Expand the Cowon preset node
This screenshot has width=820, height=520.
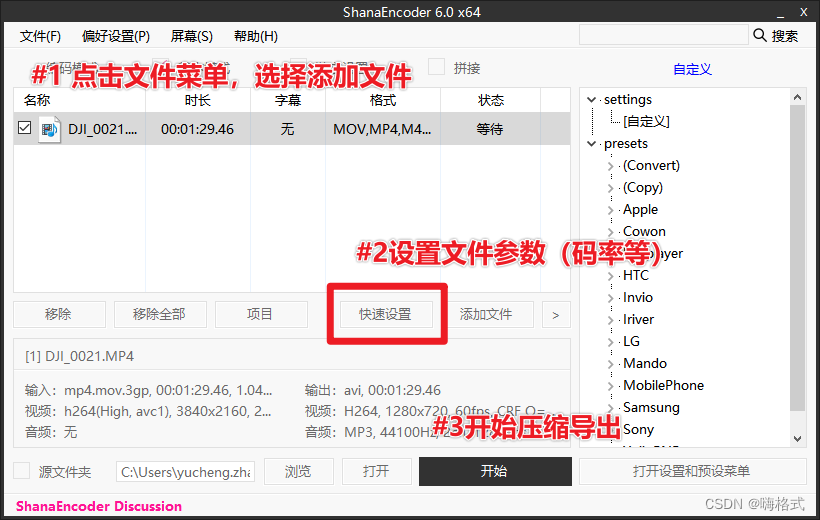[x=610, y=232]
